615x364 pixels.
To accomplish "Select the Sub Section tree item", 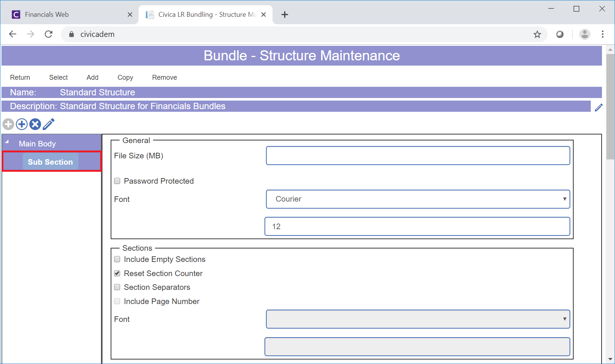I will pyautogui.click(x=50, y=162).
